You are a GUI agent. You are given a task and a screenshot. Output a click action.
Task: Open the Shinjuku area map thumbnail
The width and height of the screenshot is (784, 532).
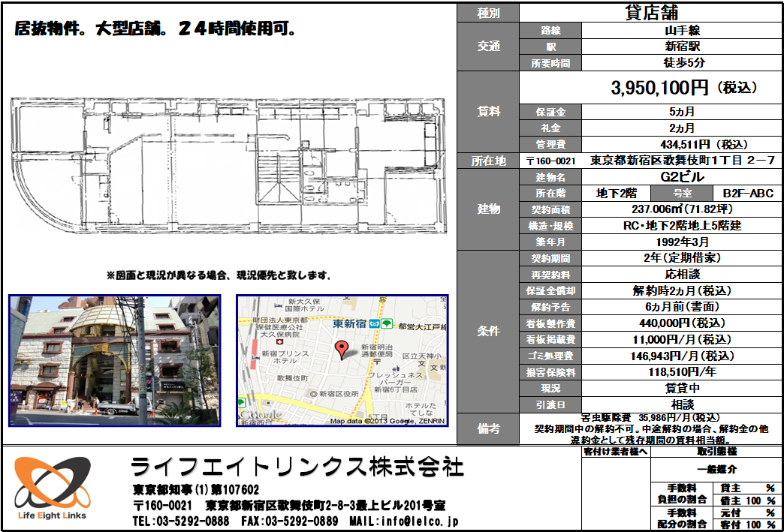pyautogui.click(x=342, y=360)
